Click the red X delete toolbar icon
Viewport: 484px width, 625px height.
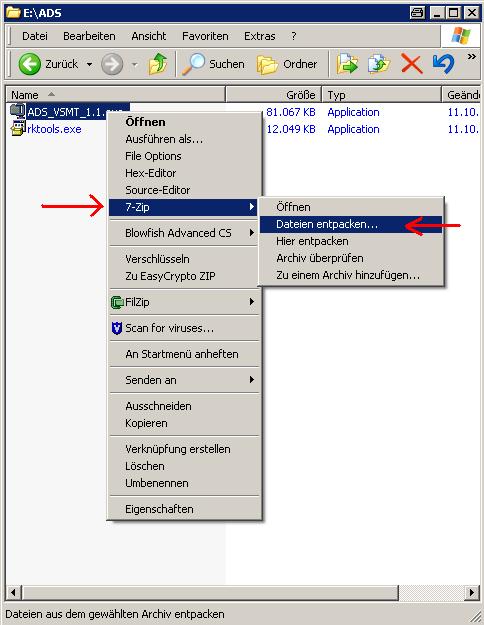[411, 64]
